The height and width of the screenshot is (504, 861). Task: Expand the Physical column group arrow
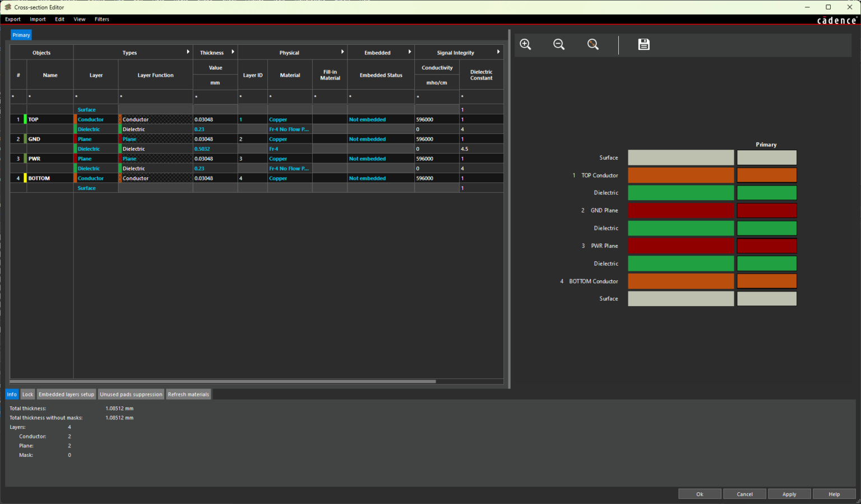coord(342,52)
